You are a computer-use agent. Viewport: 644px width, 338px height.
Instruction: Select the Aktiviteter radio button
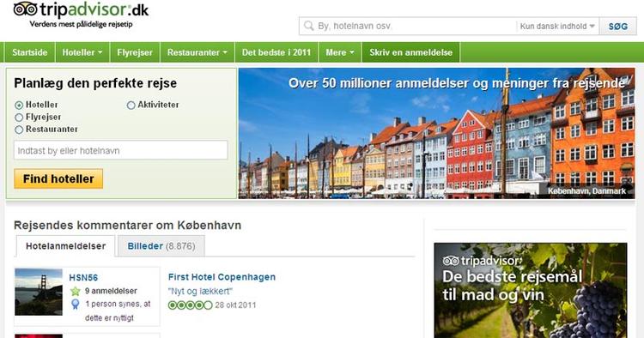[131, 106]
